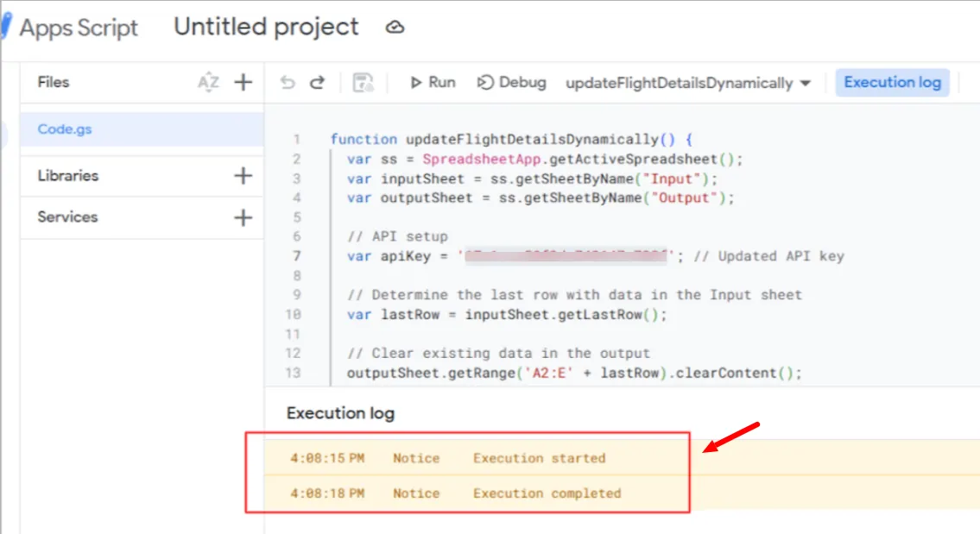Screen dimensions: 980x534
Task: Click the '// Updated API key' comment
Action: 768,256
